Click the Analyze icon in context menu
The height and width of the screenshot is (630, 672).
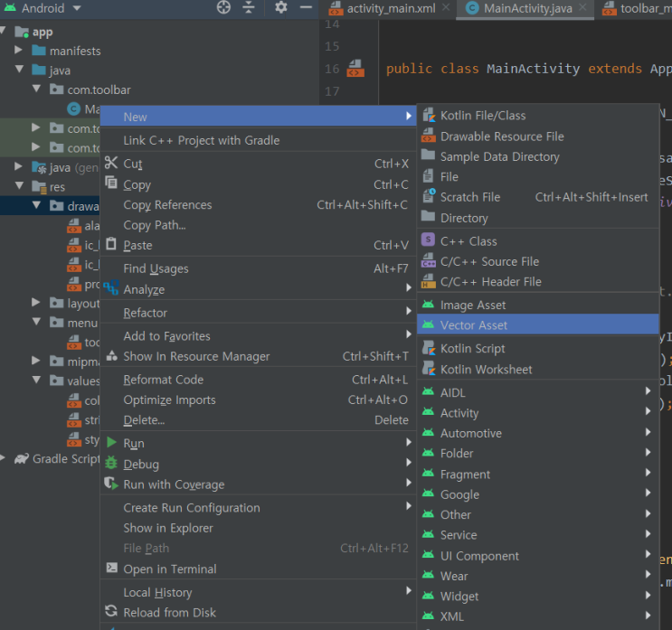coord(111,287)
